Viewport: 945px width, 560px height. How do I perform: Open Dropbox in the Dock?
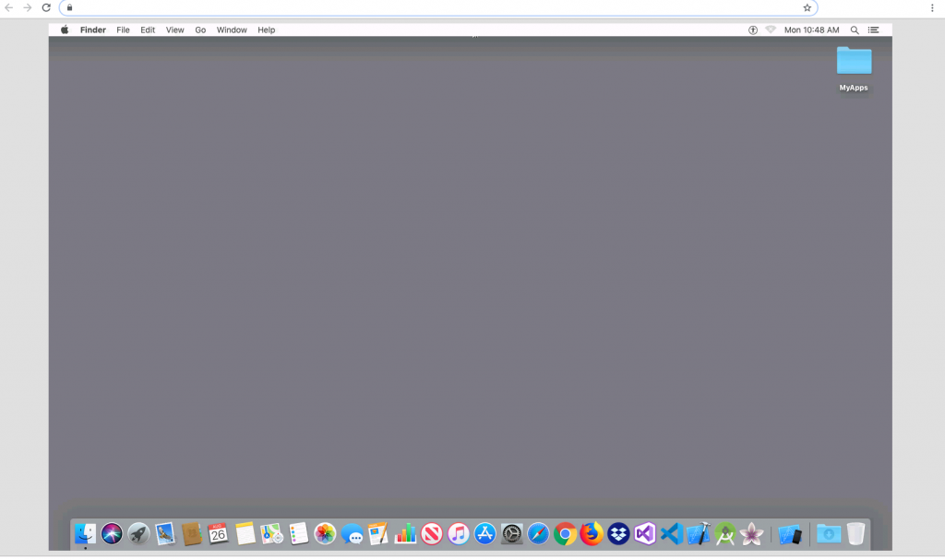click(618, 533)
